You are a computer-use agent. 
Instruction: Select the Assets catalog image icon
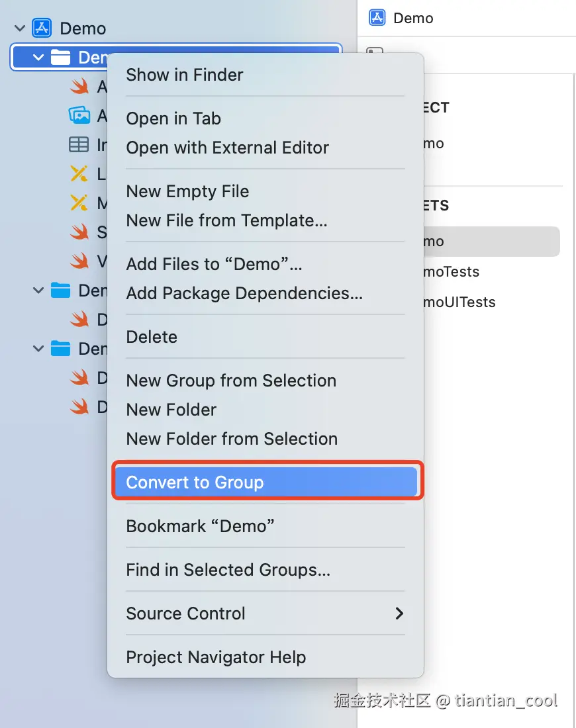tap(79, 115)
